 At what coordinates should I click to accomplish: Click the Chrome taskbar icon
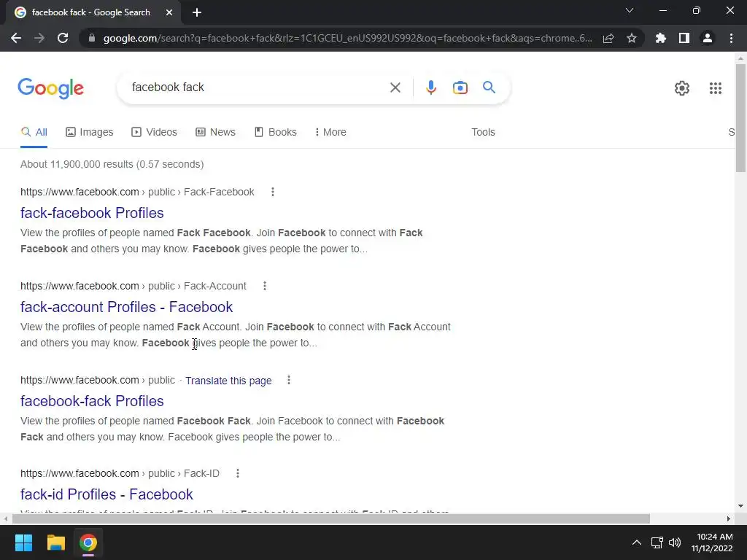tap(88, 542)
